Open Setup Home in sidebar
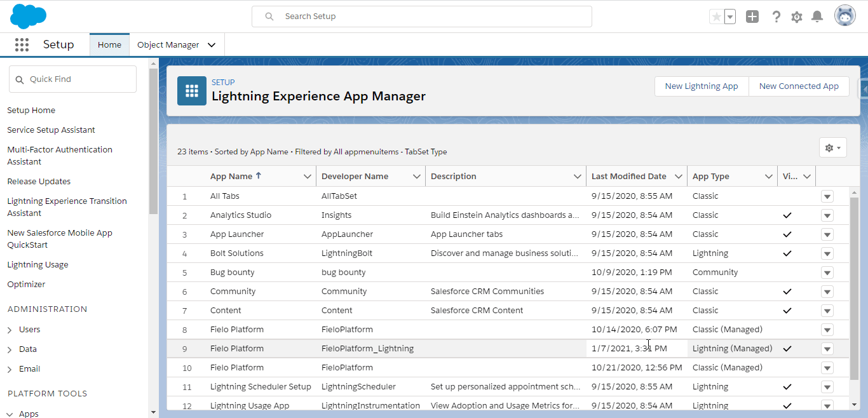The height and width of the screenshot is (418, 868). pos(31,111)
